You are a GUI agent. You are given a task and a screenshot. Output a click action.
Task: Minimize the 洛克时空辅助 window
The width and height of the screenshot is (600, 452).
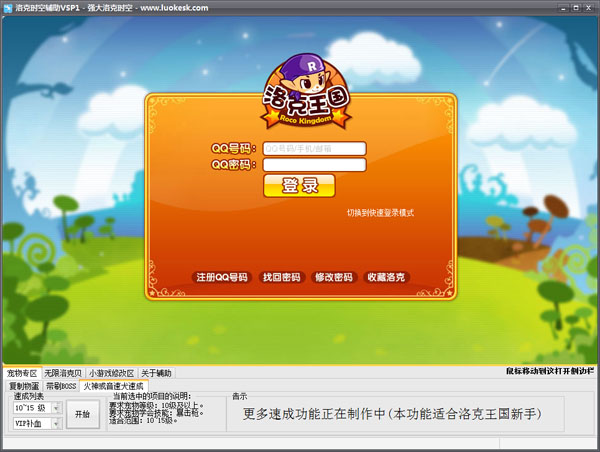point(564,7)
